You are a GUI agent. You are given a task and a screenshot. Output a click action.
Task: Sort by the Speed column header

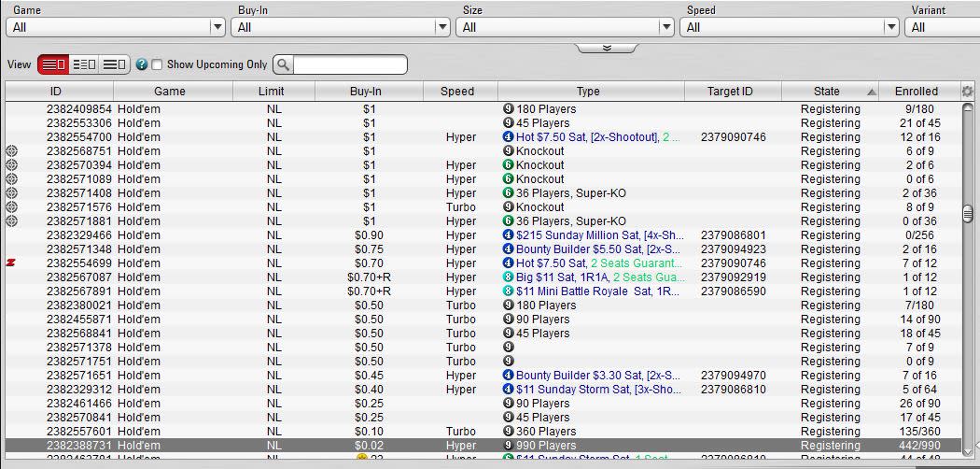[x=460, y=92]
